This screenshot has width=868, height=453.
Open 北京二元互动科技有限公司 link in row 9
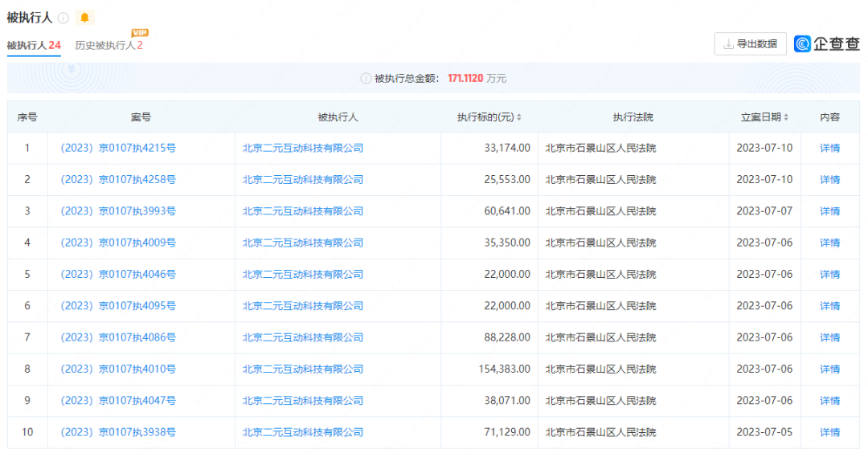tap(303, 401)
